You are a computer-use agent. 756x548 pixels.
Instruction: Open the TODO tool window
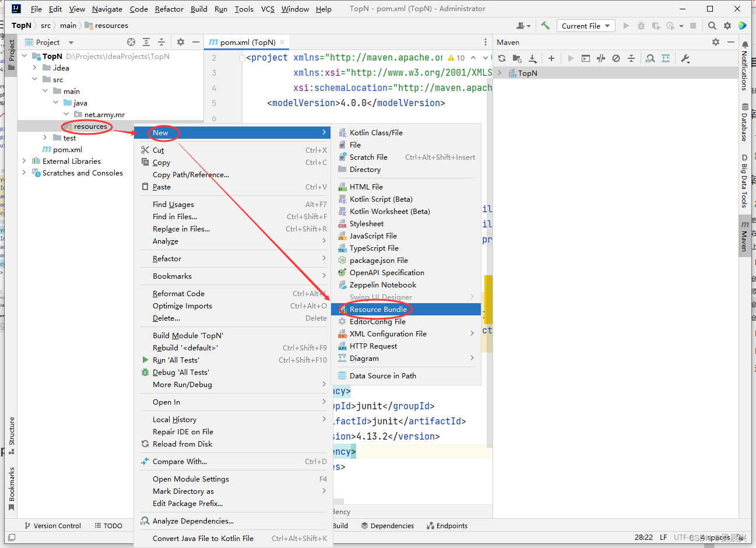pyautogui.click(x=108, y=526)
